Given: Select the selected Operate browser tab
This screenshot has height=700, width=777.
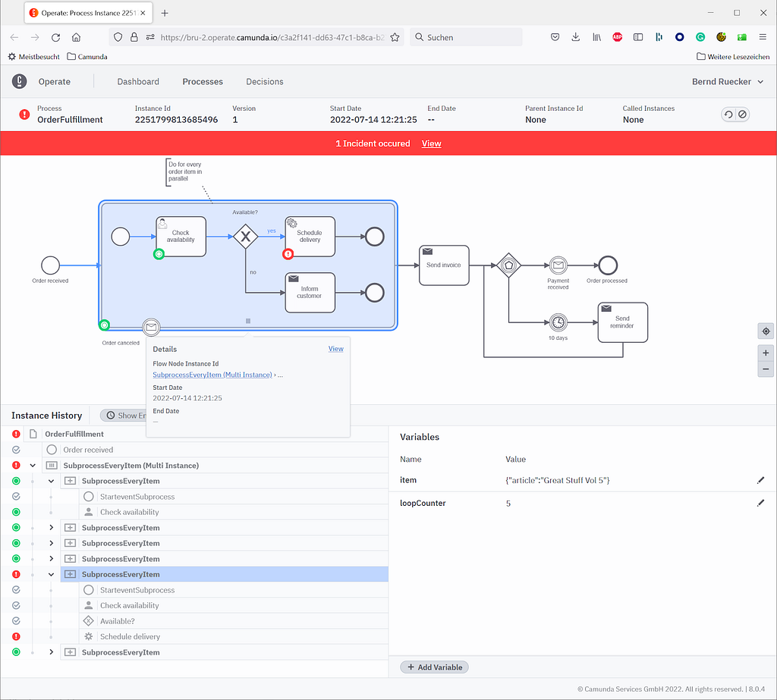Looking at the screenshot, I should point(88,13).
